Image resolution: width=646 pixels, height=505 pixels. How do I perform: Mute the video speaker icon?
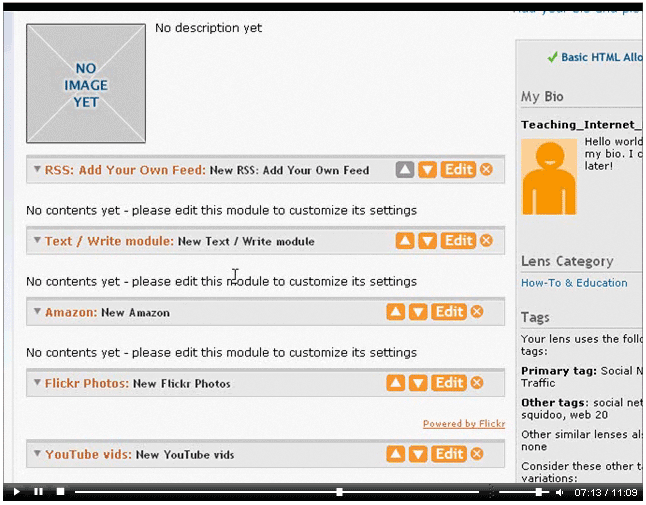(x=559, y=492)
